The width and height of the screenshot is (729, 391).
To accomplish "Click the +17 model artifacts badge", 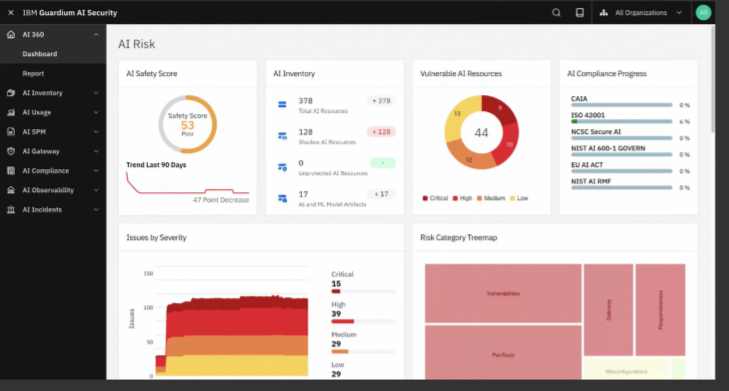I will (x=381, y=194).
